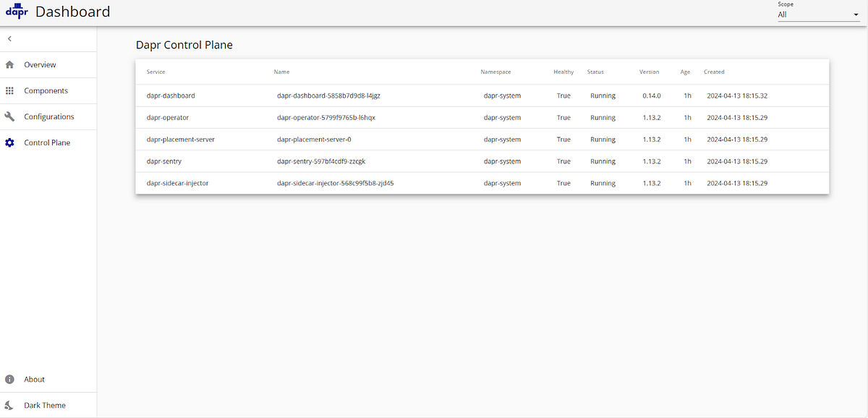
Task: Collapse the sidebar with the chevron
Action: point(9,38)
